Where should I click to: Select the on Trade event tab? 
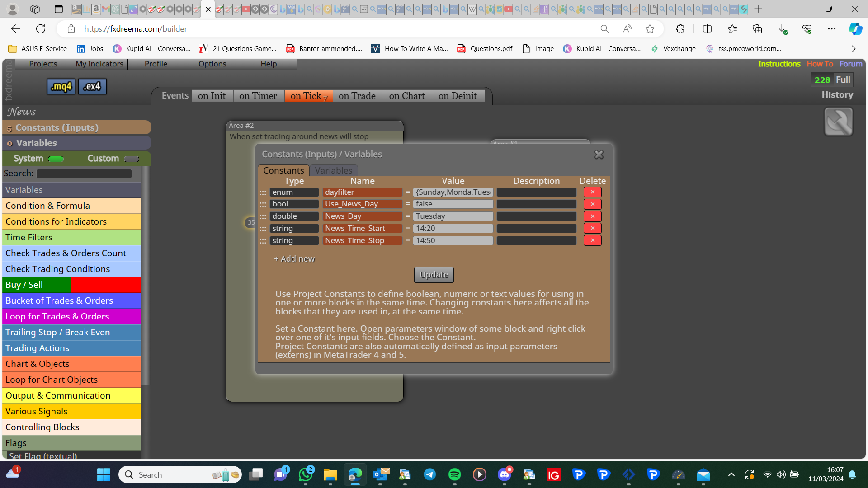(357, 96)
